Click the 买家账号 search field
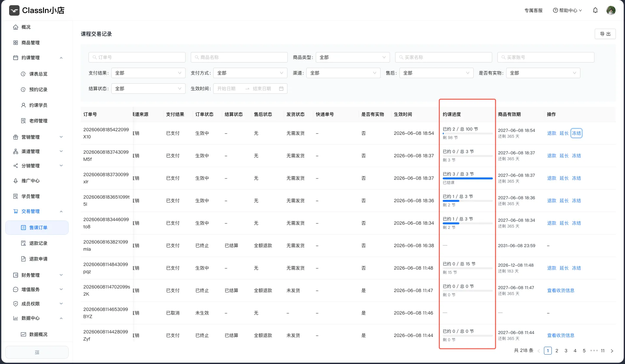This screenshot has height=364, width=625. coord(546,57)
